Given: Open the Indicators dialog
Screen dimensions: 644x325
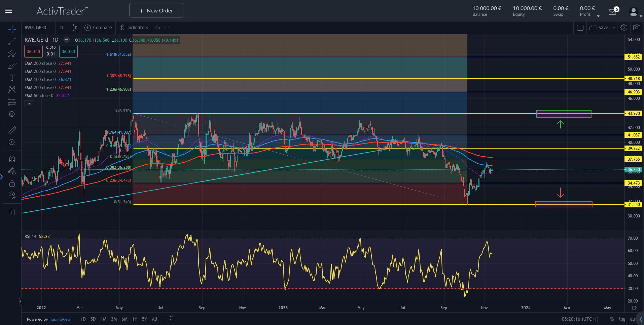Looking at the screenshot, I should 134,28.
